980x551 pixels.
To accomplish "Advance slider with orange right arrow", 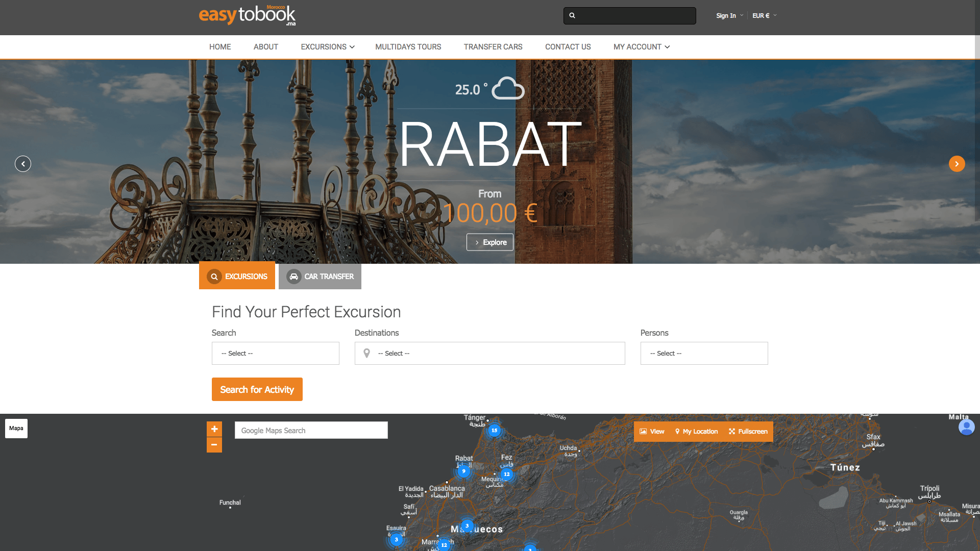I will (957, 164).
